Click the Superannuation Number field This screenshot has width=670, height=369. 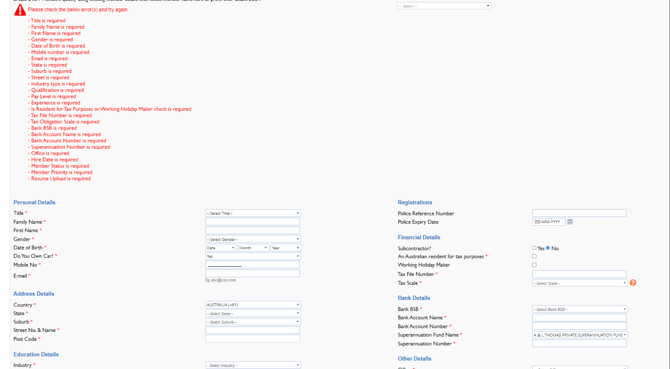click(x=579, y=343)
